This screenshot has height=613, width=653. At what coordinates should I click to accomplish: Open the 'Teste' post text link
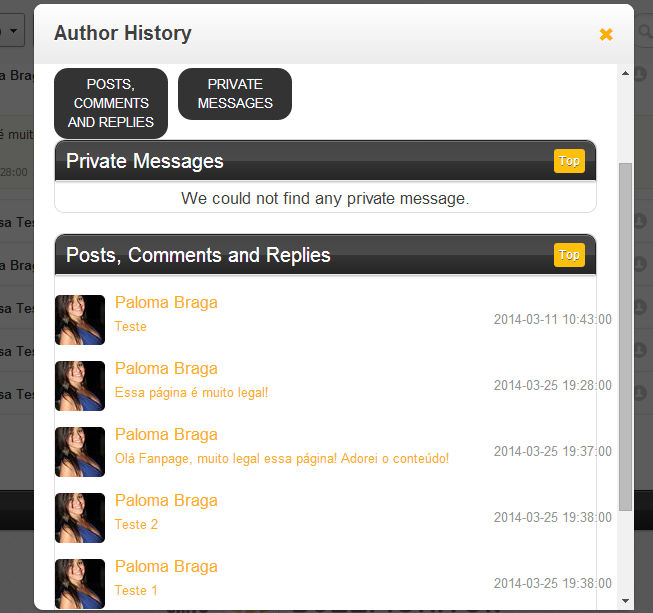pyautogui.click(x=131, y=327)
